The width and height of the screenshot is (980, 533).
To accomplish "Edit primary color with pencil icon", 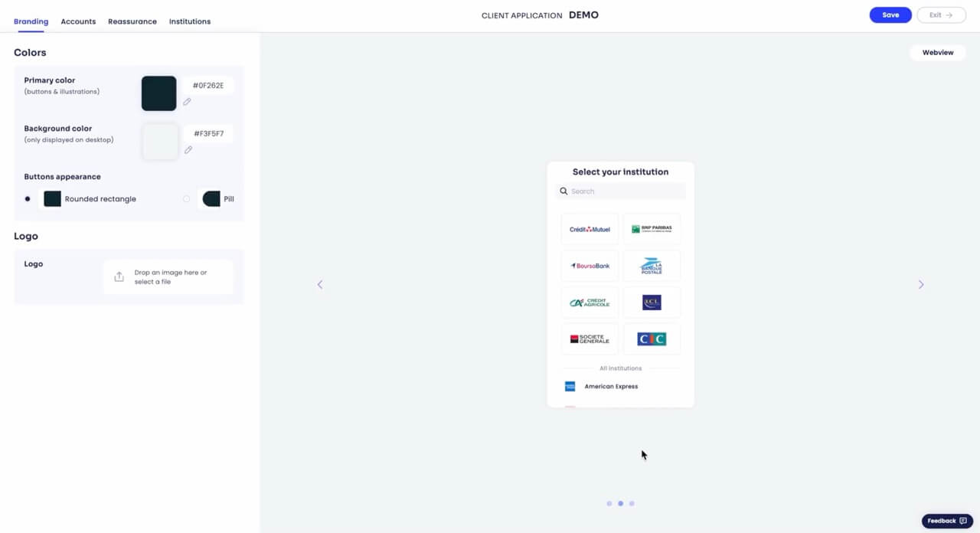I will point(187,102).
